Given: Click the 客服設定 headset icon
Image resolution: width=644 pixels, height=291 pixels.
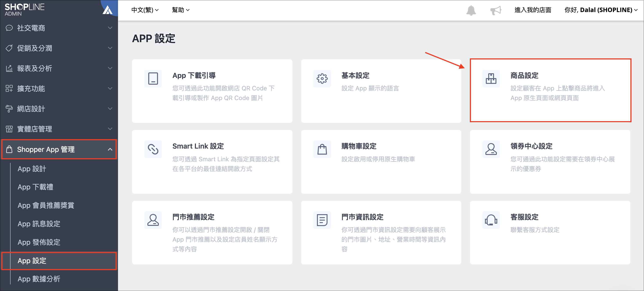Looking at the screenshot, I should [491, 220].
